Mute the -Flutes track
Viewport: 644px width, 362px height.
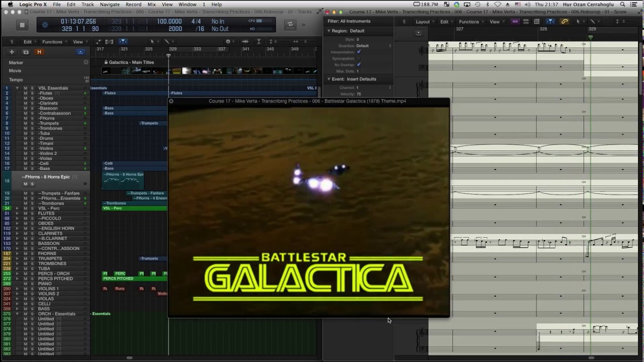(x=25, y=93)
